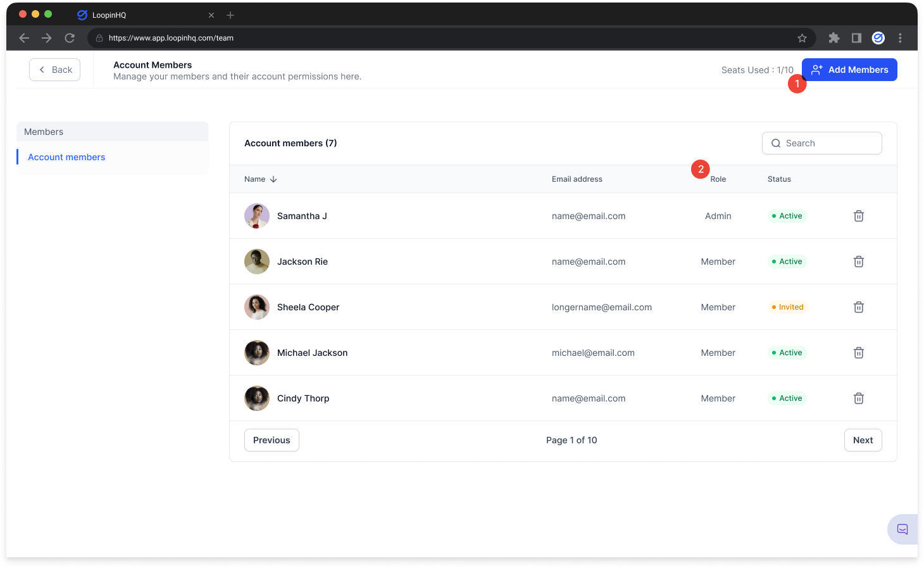The image size is (924, 568).
Task: Remove Sheela Cooper via trash icon
Action: pyautogui.click(x=859, y=307)
